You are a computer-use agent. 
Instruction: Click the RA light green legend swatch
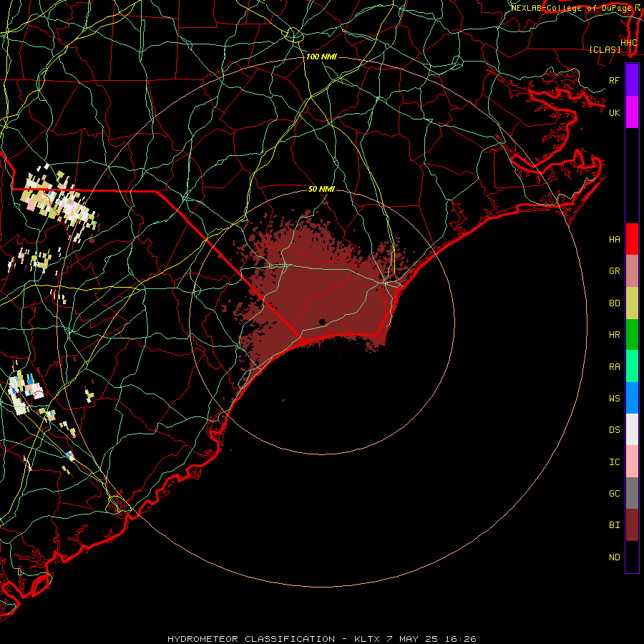[x=632, y=366]
